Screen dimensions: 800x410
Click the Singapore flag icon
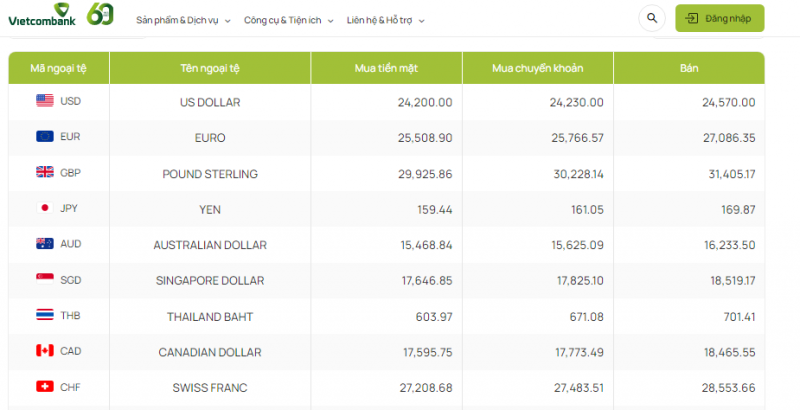[45, 280]
